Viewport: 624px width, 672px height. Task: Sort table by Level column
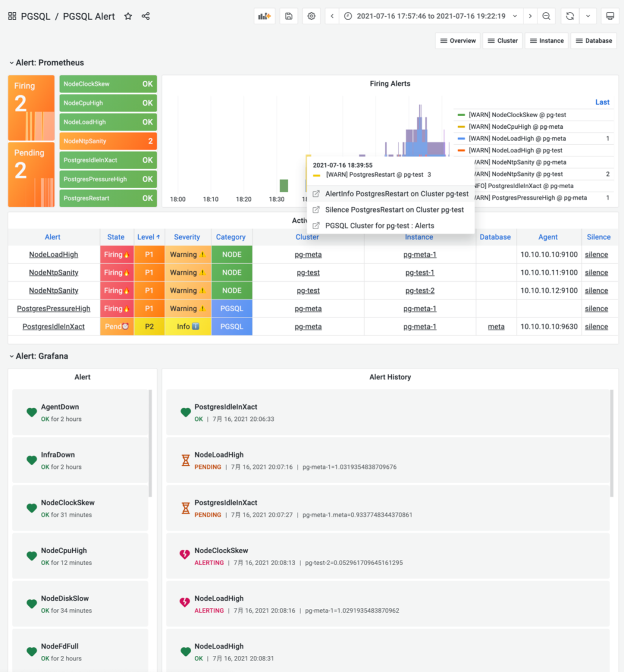(x=148, y=237)
